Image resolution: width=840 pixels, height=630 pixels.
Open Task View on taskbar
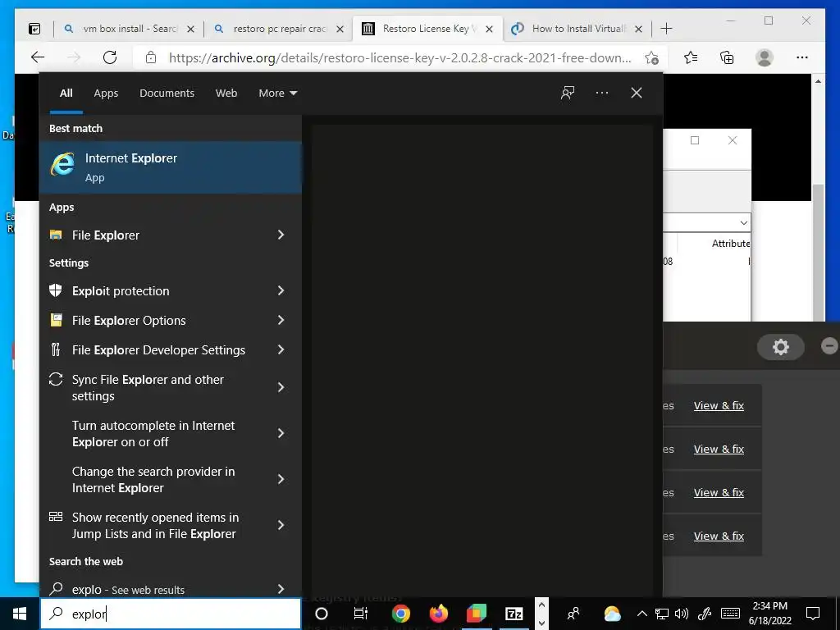point(361,614)
